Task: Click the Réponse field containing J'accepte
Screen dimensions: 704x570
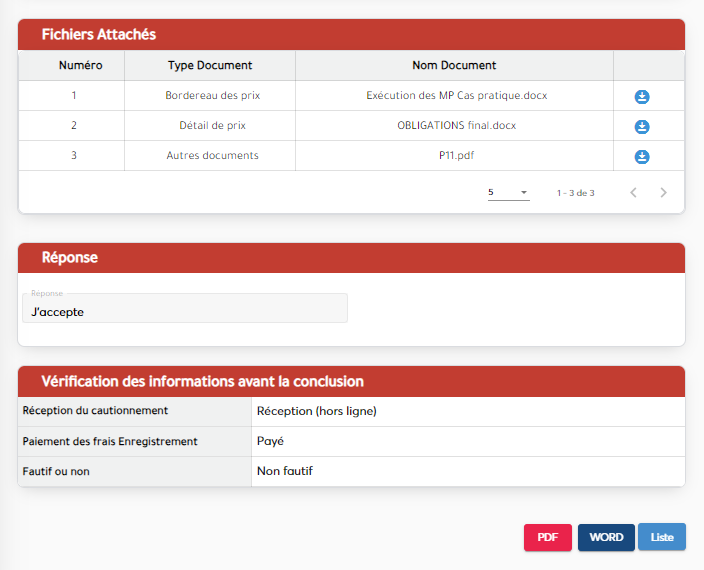Action: pos(185,311)
